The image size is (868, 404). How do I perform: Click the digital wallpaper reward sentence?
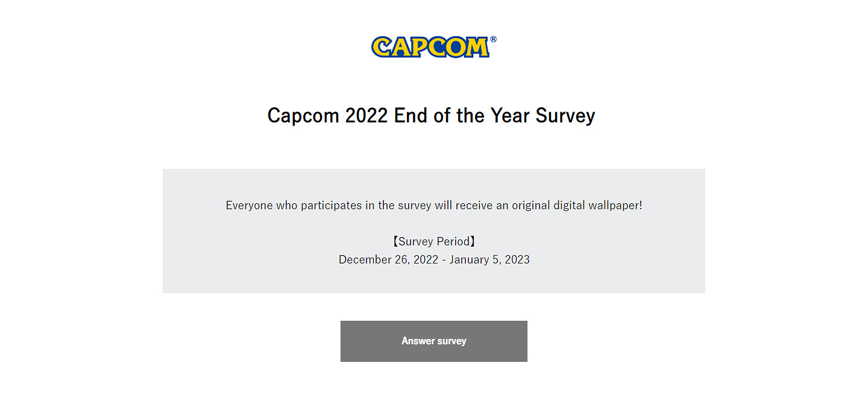click(x=434, y=205)
